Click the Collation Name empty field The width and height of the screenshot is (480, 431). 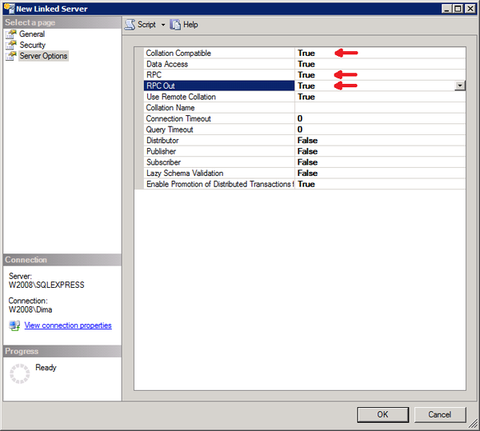point(380,108)
